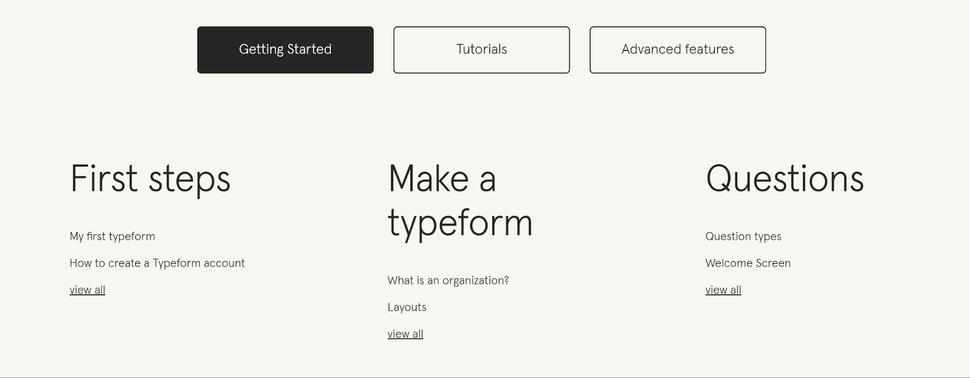Click the Make a typeform heading

click(460, 200)
